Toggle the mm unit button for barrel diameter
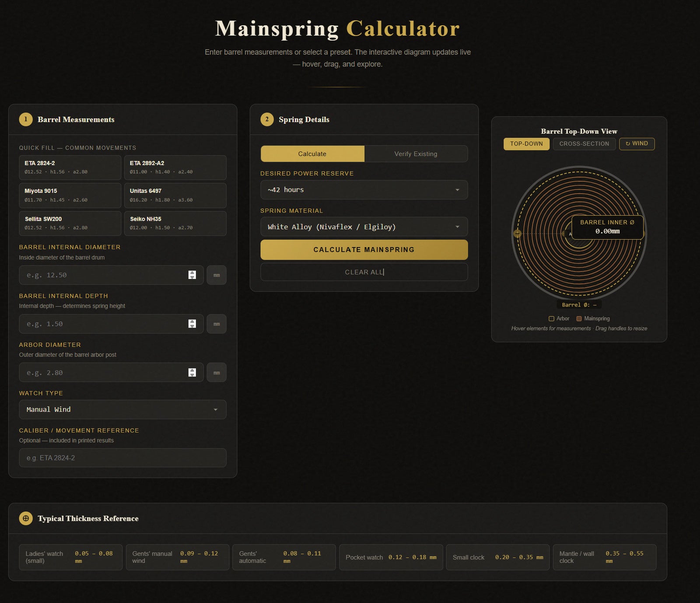700x603 pixels. (217, 275)
